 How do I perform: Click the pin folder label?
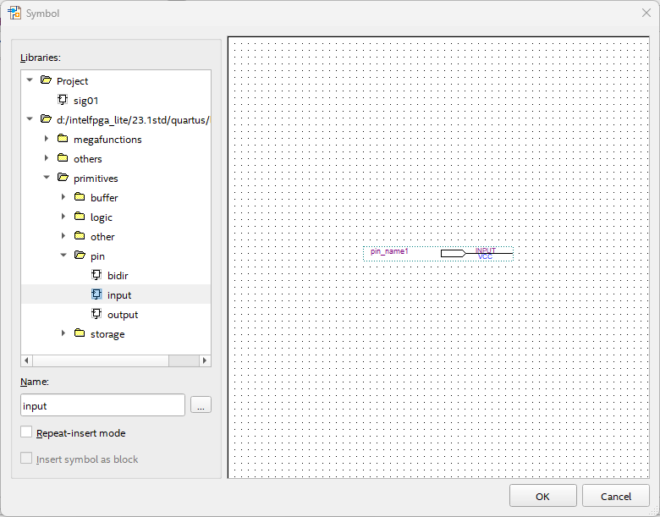97,256
